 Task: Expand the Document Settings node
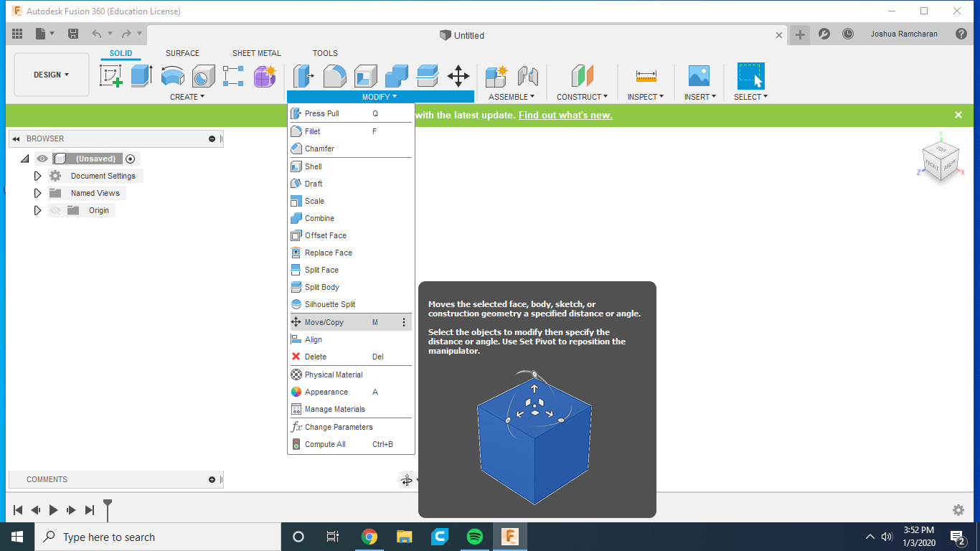38,176
